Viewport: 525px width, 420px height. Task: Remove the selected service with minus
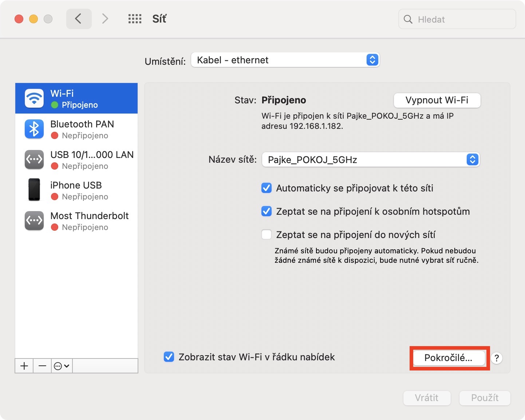42,366
